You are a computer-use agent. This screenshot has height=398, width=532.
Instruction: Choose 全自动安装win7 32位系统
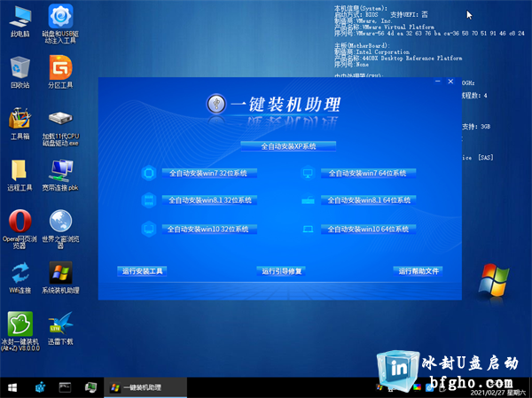point(209,173)
